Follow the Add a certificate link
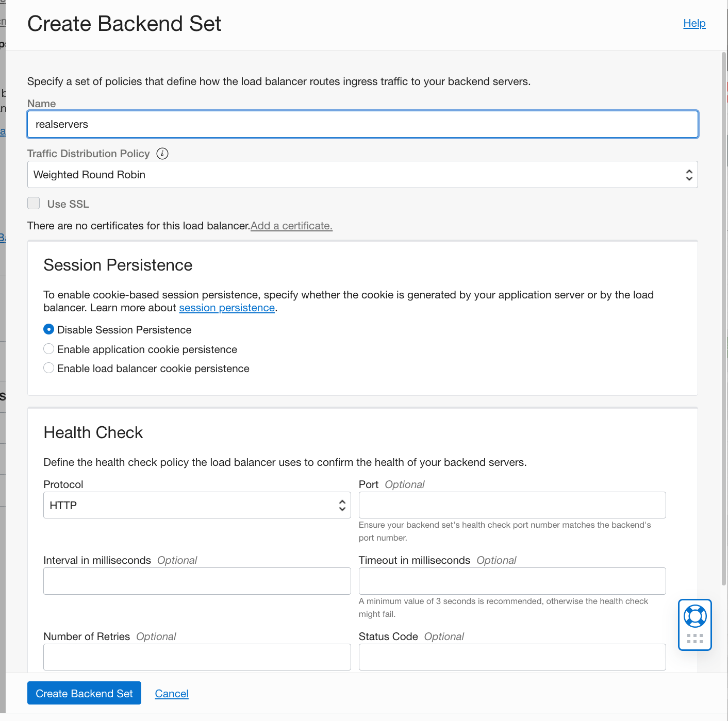 [291, 226]
